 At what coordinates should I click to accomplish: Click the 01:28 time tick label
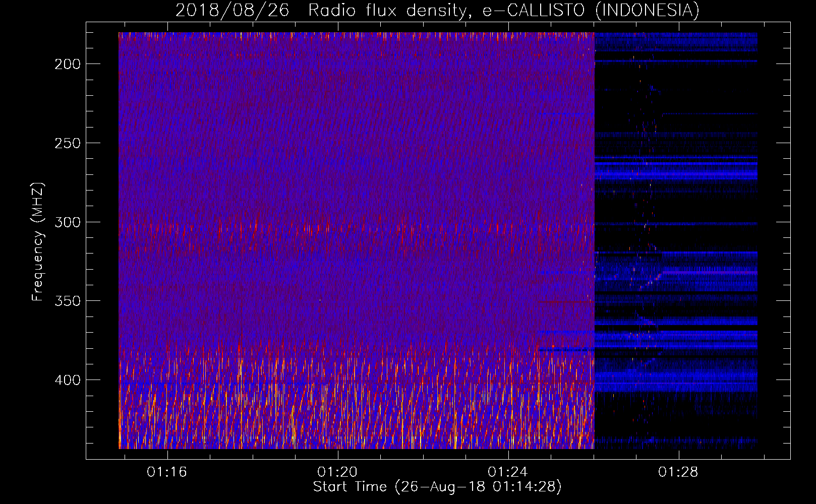[x=678, y=472]
